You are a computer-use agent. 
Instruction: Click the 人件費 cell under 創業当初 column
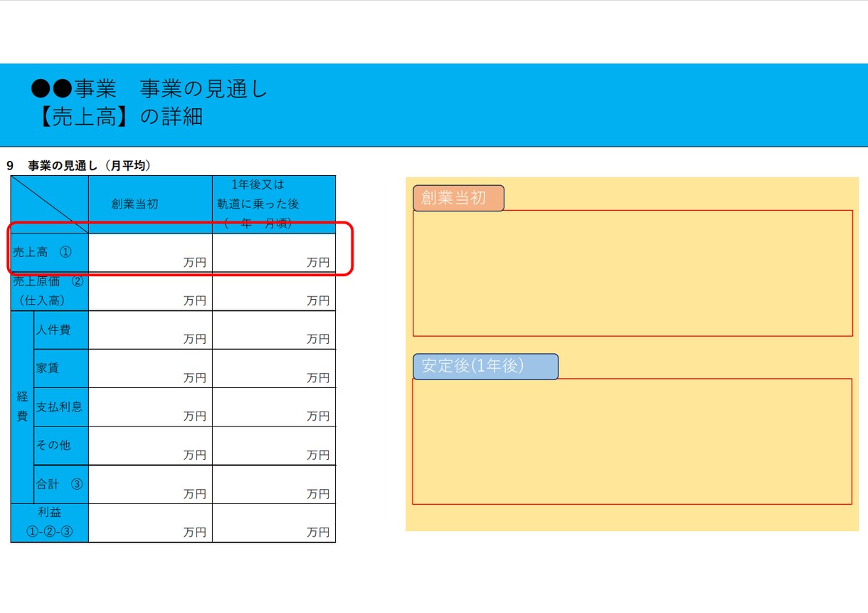tap(150, 330)
